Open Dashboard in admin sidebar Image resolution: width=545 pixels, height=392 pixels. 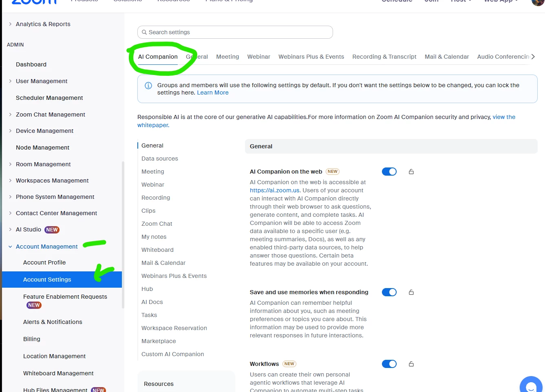pos(31,64)
